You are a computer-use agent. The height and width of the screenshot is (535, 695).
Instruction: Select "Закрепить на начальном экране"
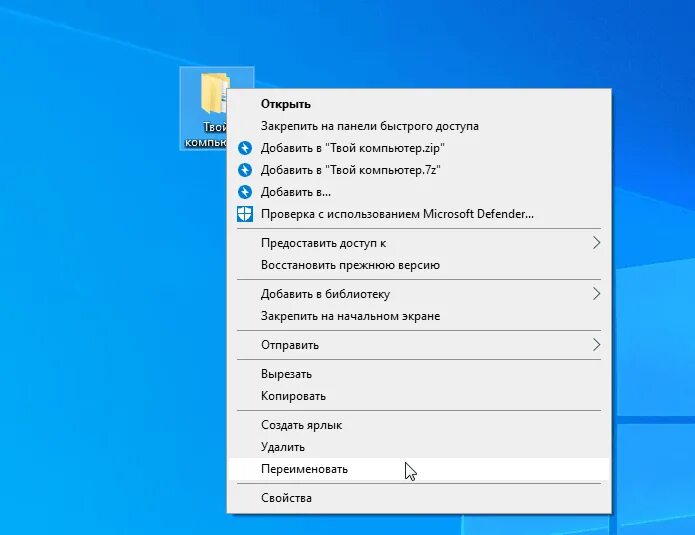(x=419, y=316)
